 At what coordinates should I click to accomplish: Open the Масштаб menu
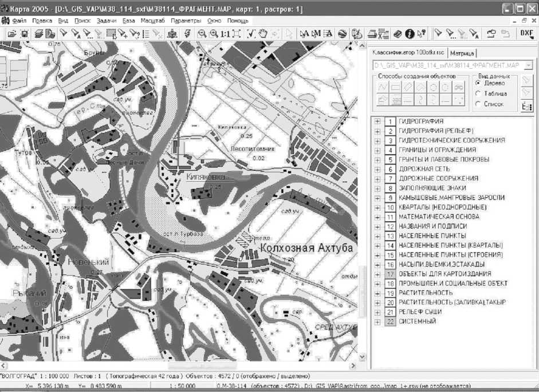coord(152,21)
